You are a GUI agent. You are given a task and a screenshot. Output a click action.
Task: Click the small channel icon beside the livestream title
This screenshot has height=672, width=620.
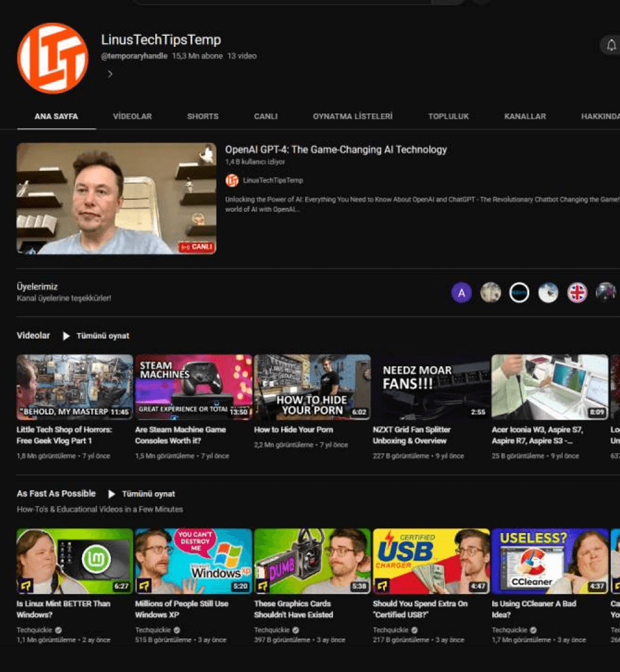(231, 180)
